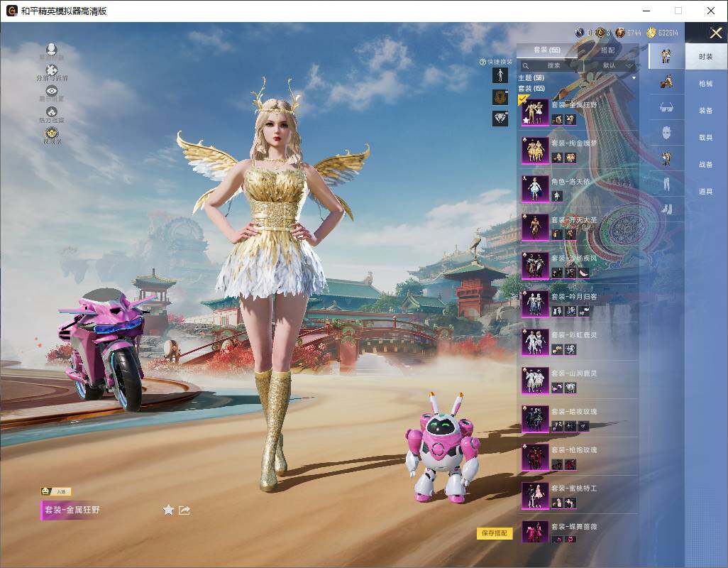Click the yellow gold coin currency icon
Image resolution: width=728 pixels, height=568 pixels.
coord(651,33)
